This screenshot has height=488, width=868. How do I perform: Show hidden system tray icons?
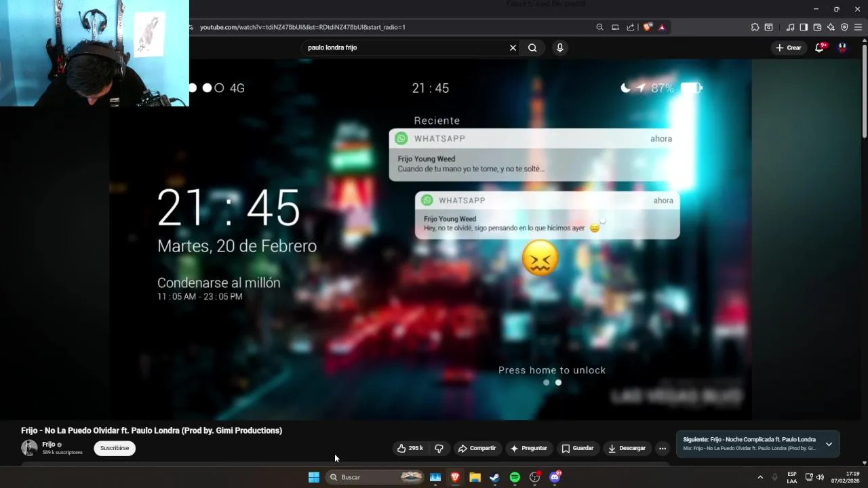coord(760,477)
